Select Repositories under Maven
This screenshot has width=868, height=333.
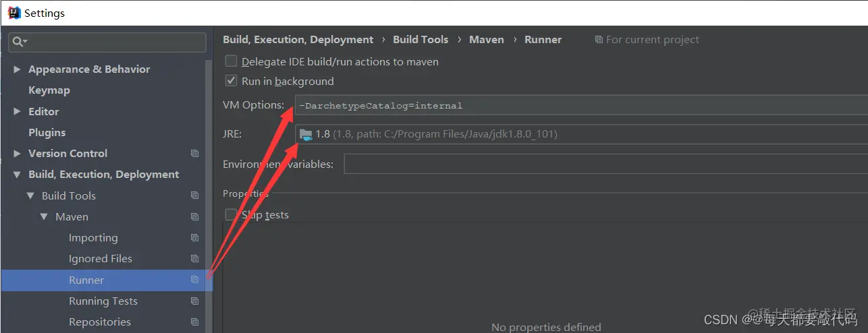[x=100, y=322]
